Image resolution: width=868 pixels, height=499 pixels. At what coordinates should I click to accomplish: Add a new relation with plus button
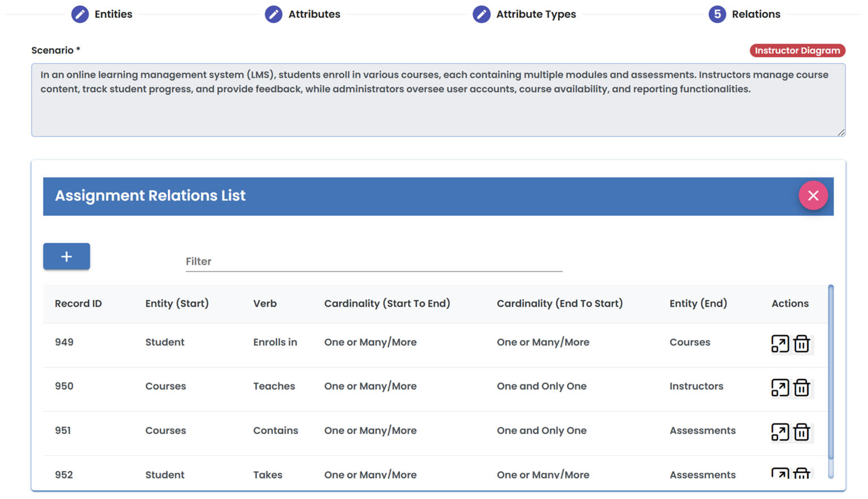66,256
